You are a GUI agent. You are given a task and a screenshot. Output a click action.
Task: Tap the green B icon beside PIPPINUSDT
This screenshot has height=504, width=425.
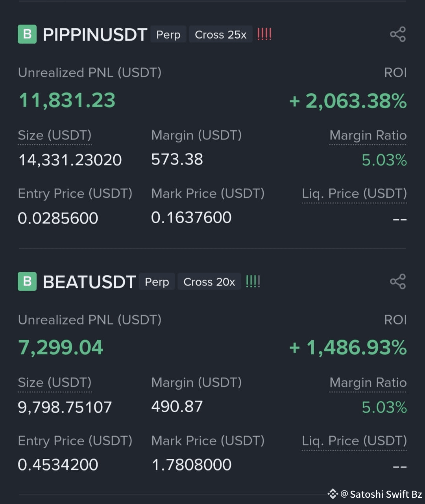click(27, 34)
